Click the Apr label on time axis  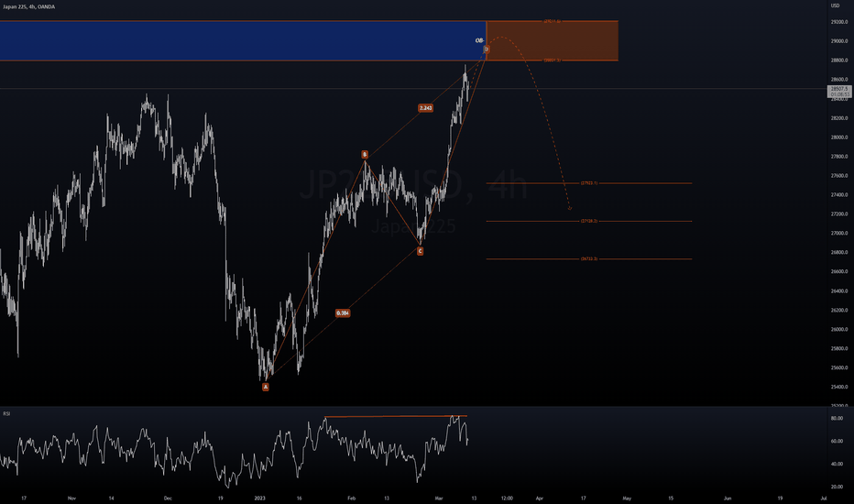click(x=540, y=498)
